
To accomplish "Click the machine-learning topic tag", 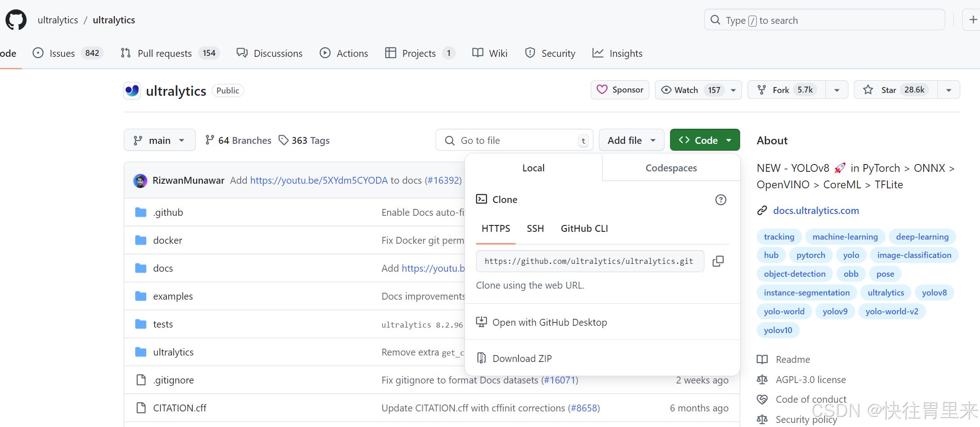I will point(845,237).
